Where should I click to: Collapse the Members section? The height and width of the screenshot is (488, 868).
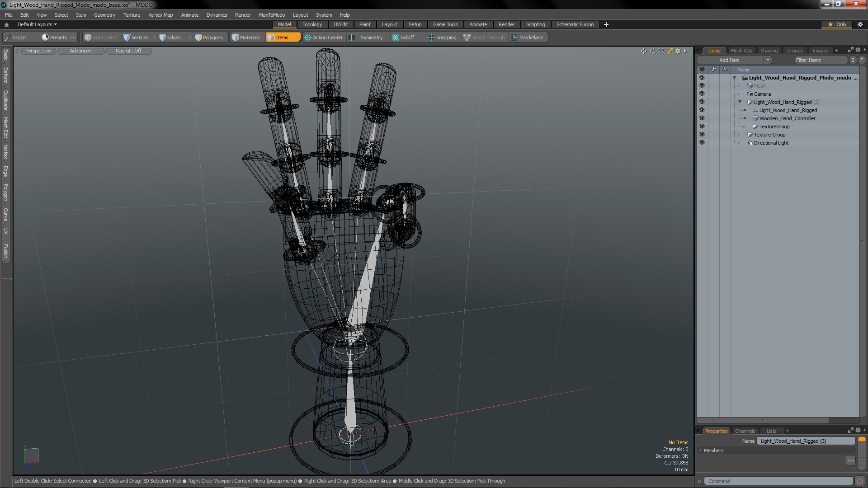701,450
